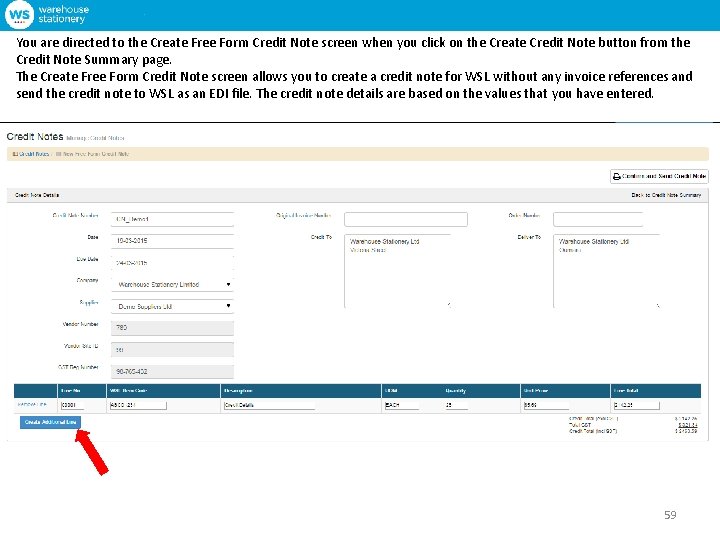Click the Description input in line row
720x540 pixels.
point(270,405)
